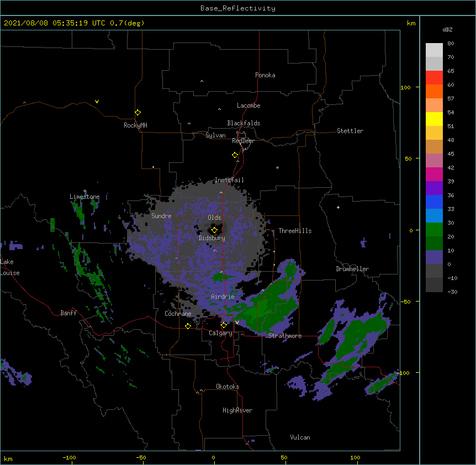Click the Blackfalds label
Viewport: 476px width, 465px height.
[x=244, y=123]
